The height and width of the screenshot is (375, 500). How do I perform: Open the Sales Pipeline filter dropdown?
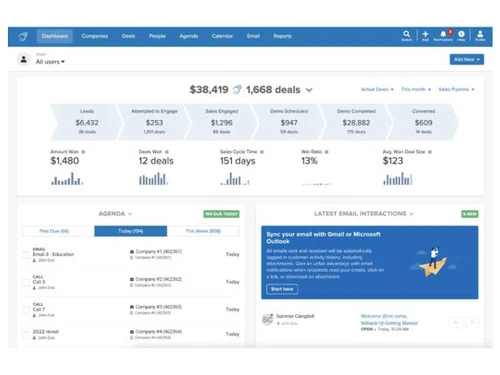pos(456,89)
